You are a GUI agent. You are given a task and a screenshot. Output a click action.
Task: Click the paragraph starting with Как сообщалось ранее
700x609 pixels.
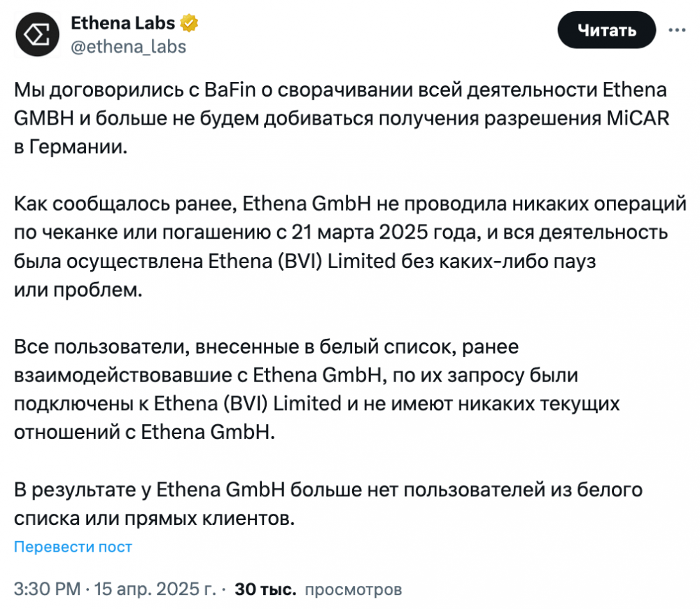(350, 247)
